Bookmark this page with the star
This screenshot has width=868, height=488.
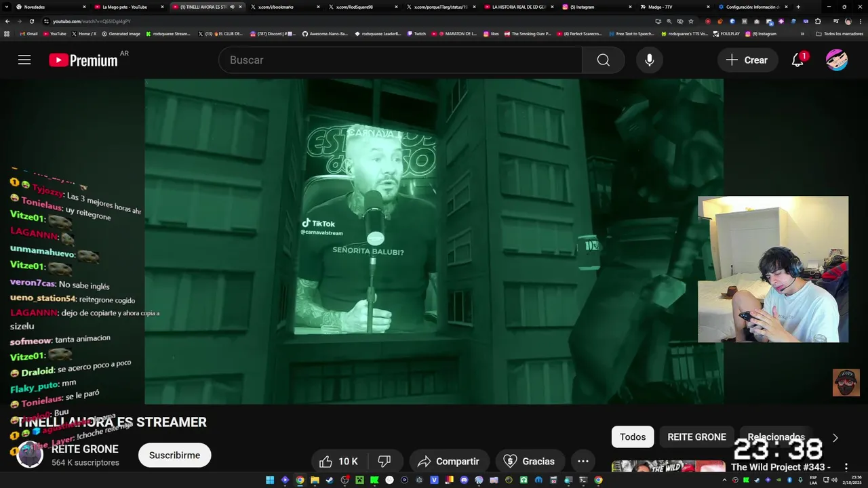click(x=691, y=21)
